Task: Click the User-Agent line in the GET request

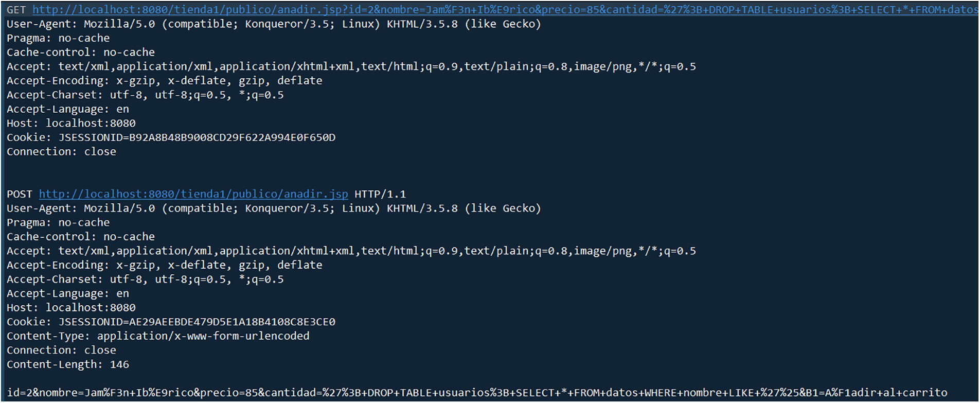Action: pyautogui.click(x=274, y=24)
